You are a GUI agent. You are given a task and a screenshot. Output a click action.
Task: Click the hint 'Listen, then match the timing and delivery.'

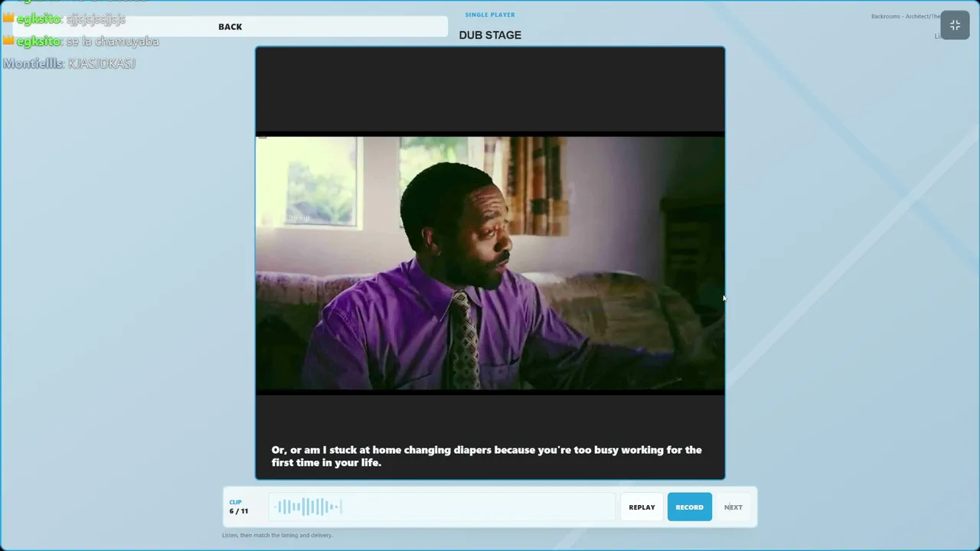[x=277, y=535]
